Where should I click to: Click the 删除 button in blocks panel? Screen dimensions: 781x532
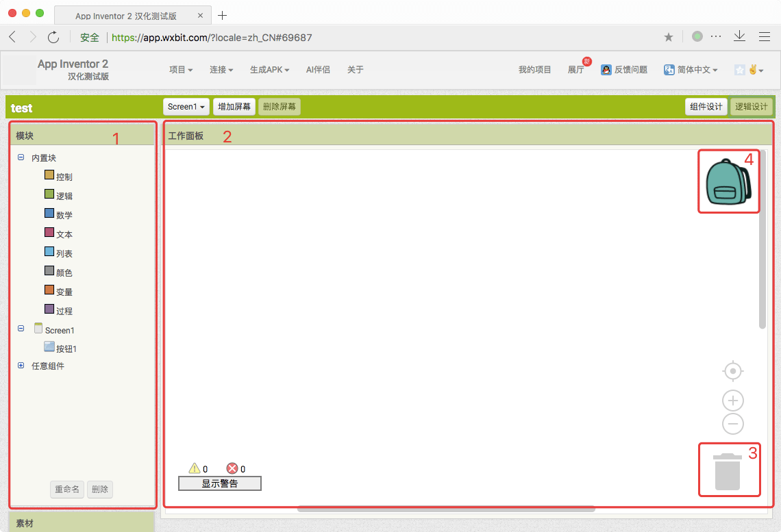coord(99,489)
